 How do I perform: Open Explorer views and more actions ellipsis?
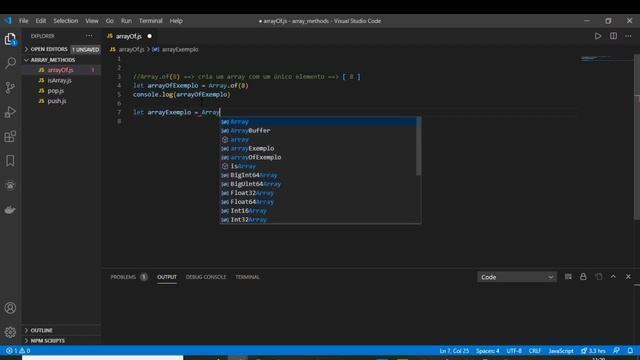click(x=89, y=36)
